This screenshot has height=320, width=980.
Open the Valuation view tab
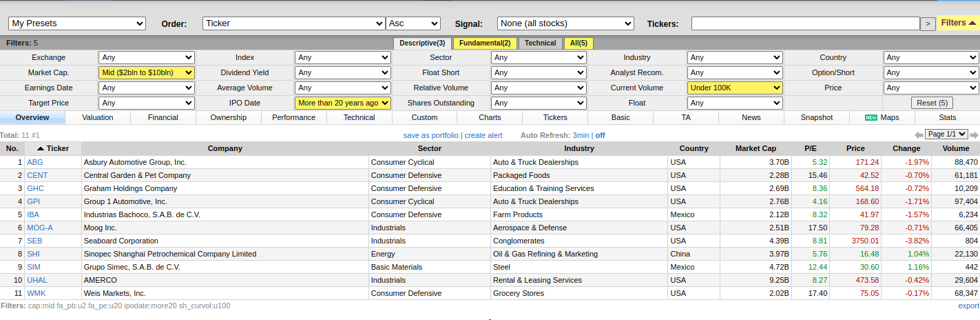(x=98, y=118)
